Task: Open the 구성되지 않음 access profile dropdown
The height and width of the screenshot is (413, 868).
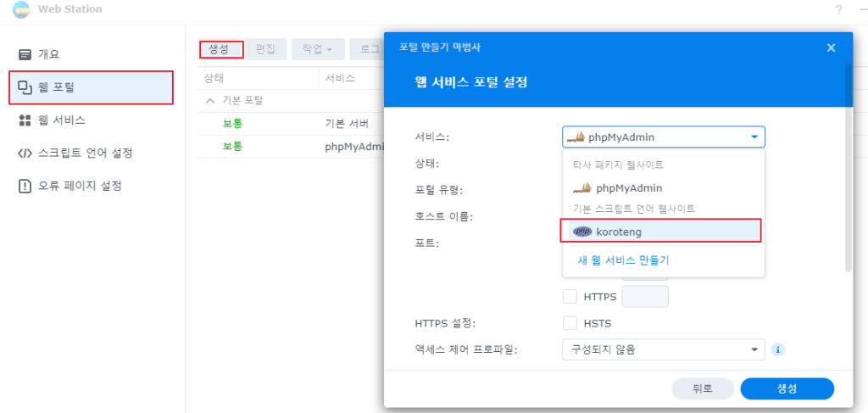Action: click(664, 350)
